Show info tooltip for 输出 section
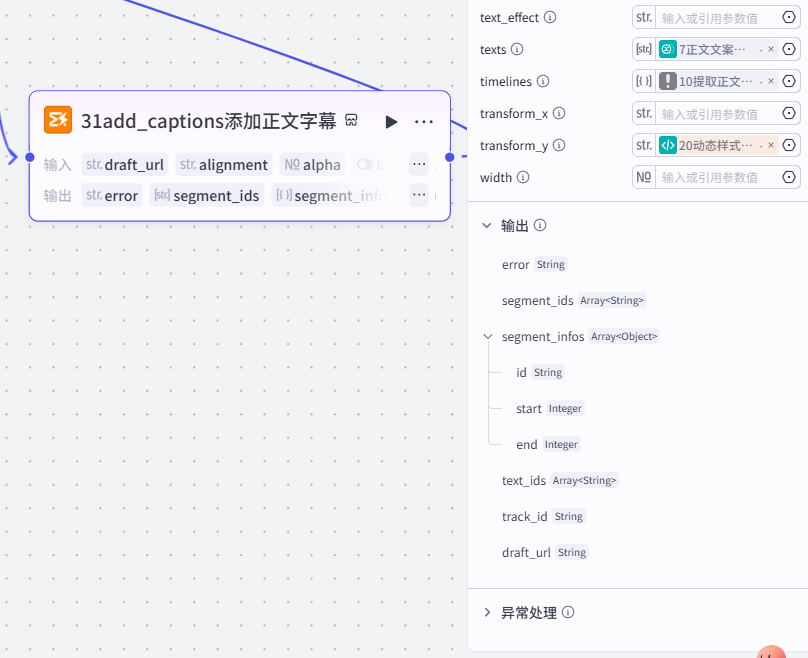 coord(540,225)
